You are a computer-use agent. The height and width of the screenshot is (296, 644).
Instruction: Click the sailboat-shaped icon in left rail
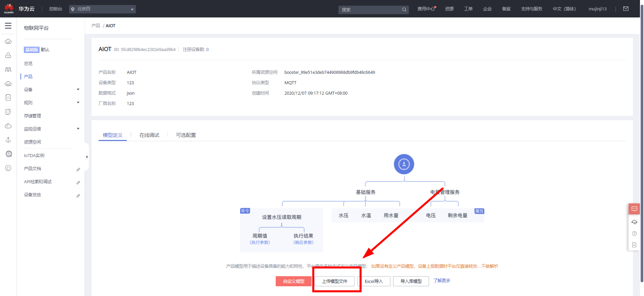[8, 140]
